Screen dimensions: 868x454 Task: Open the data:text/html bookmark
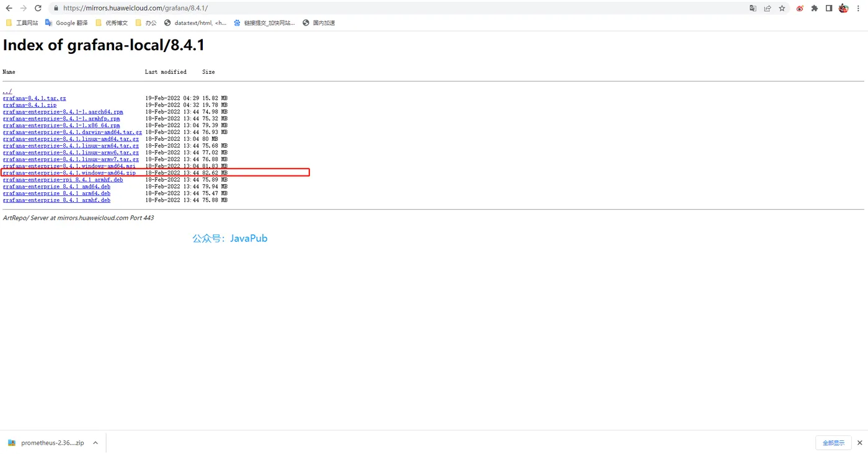coord(195,23)
